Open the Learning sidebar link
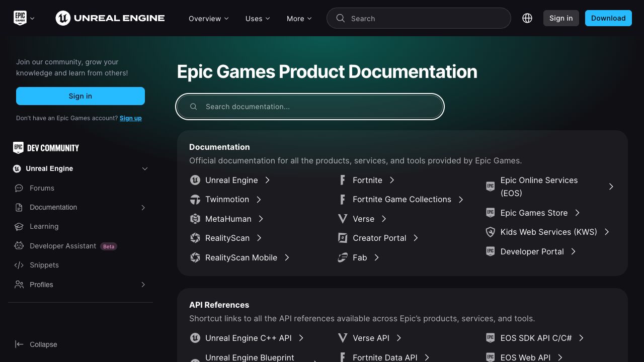Viewport: 644px width, 362px height. point(44,227)
